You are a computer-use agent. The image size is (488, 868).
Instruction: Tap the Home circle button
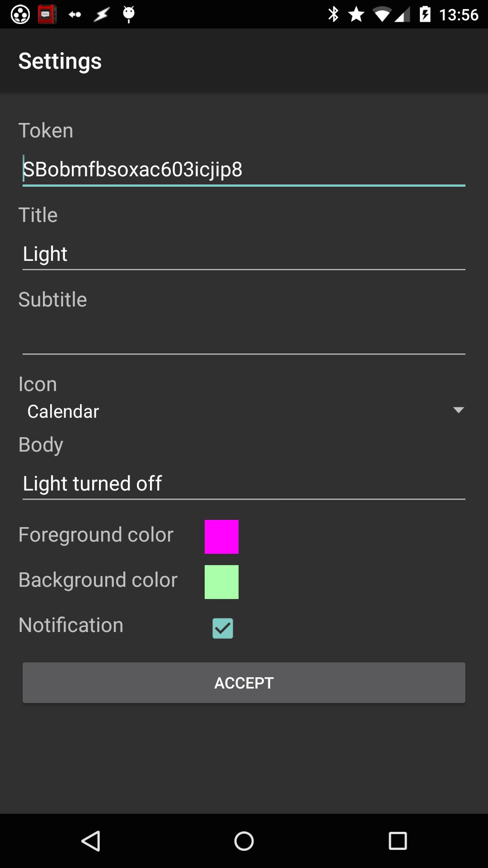click(x=244, y=840)
